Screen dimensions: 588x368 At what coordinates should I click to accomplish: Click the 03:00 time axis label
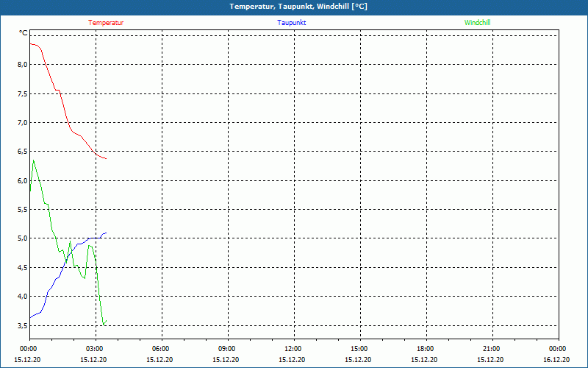pyautogui.click(x=96, y=349)
